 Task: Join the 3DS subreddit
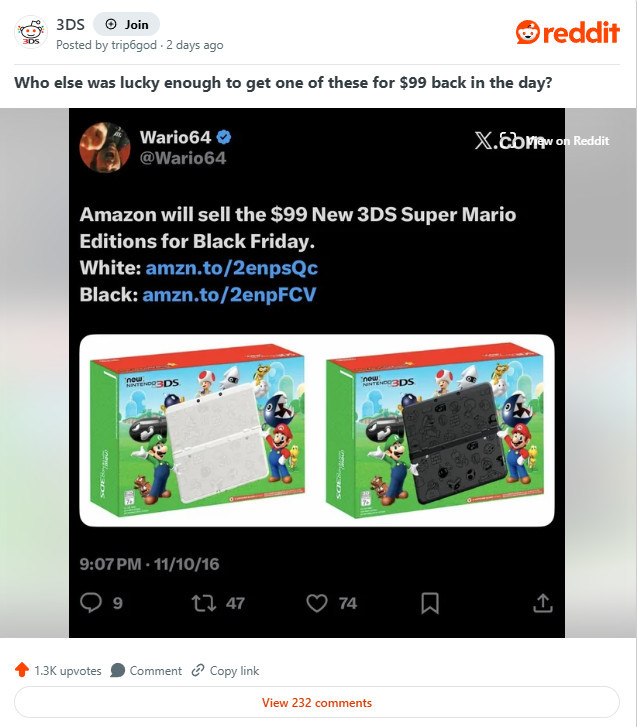pyautogui.click(x=127, y=25)
